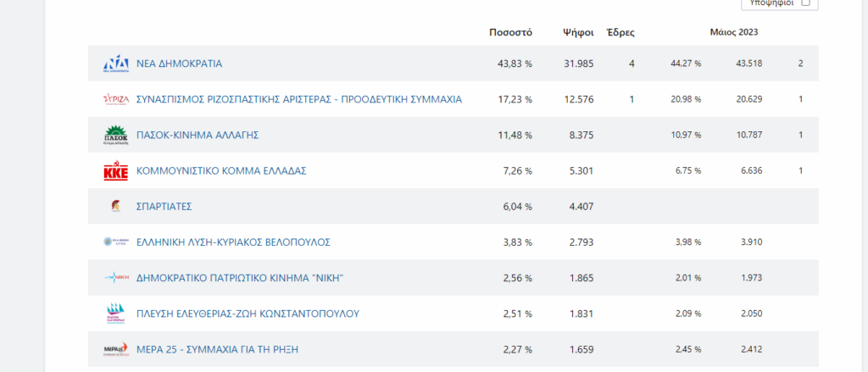Select the 5.301 votes value
The height and width of the screenshot is (372, 868).
pyautogui.click(x=581, y=171)
